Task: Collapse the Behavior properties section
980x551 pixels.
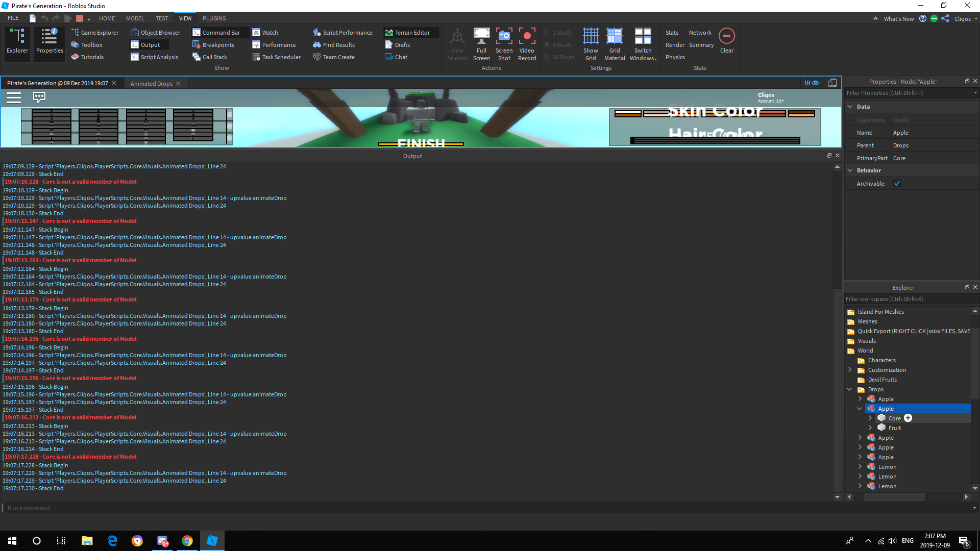Action: (850, 170)
